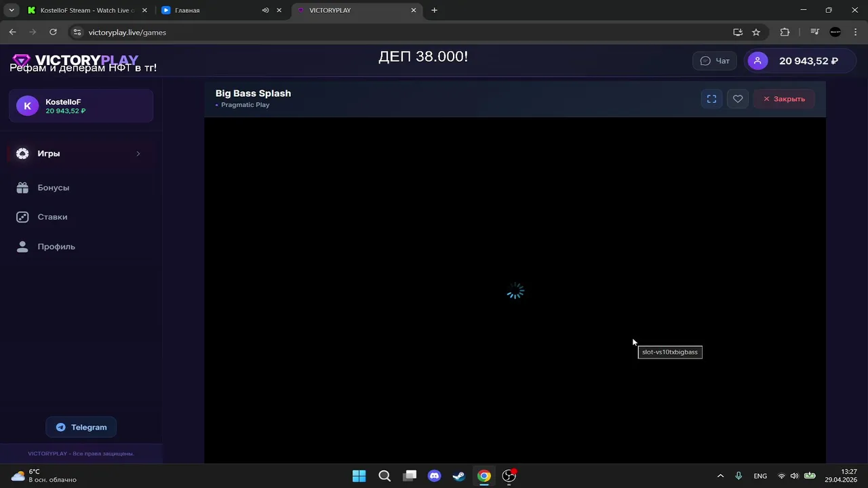Click the 20 943,52 ₽ header balance
Viewport: 868px width, 488px height.
click(x=808, y=61)
